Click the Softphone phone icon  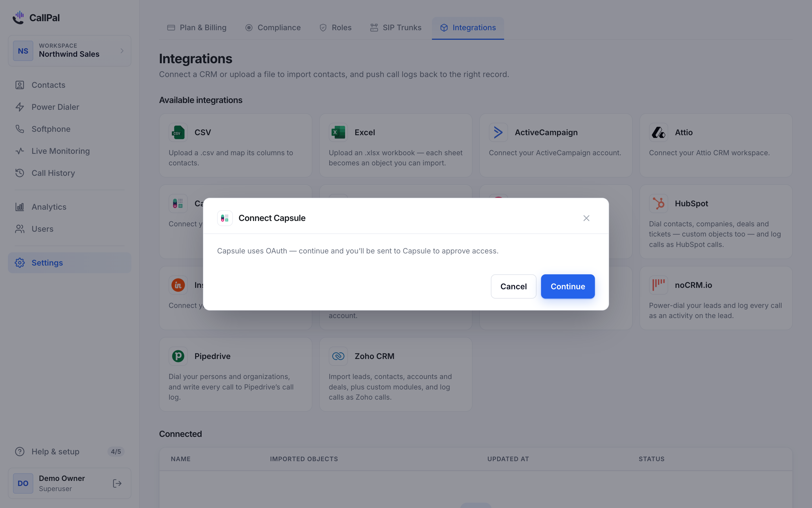click(x=20, y=129)
